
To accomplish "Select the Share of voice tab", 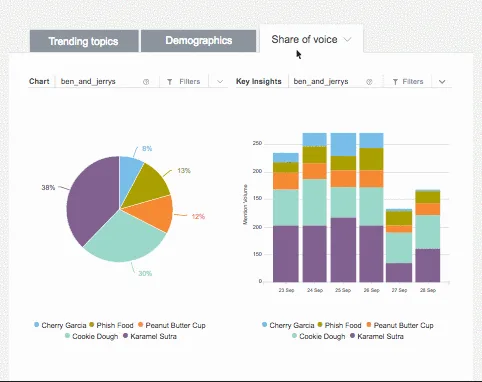I will tap(311, 39).
